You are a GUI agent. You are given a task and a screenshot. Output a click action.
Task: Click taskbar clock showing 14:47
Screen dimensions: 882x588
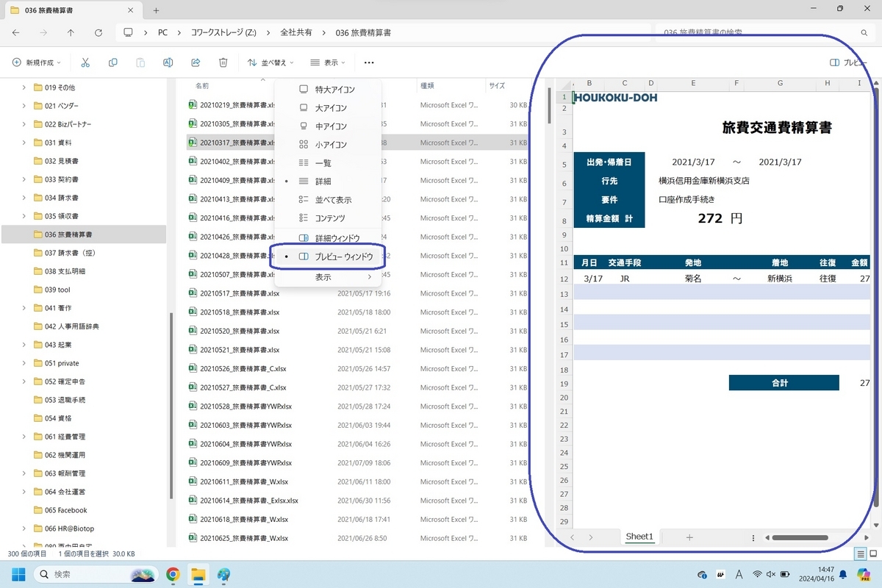pos(818,574)
